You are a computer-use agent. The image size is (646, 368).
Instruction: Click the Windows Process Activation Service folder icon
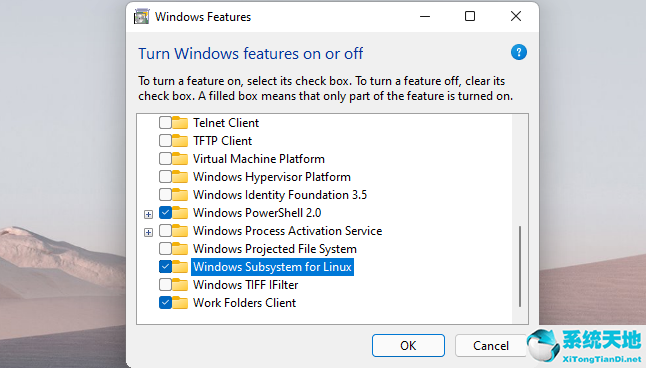(180, 231)
